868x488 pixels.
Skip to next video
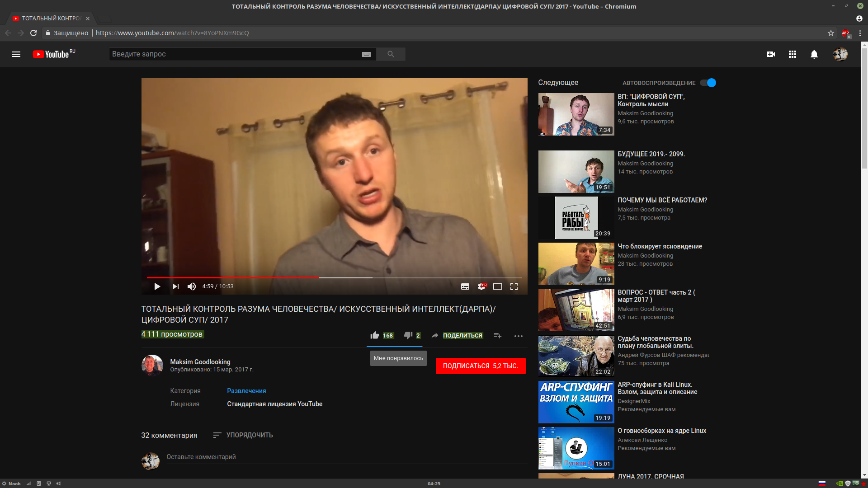point(176,286)
